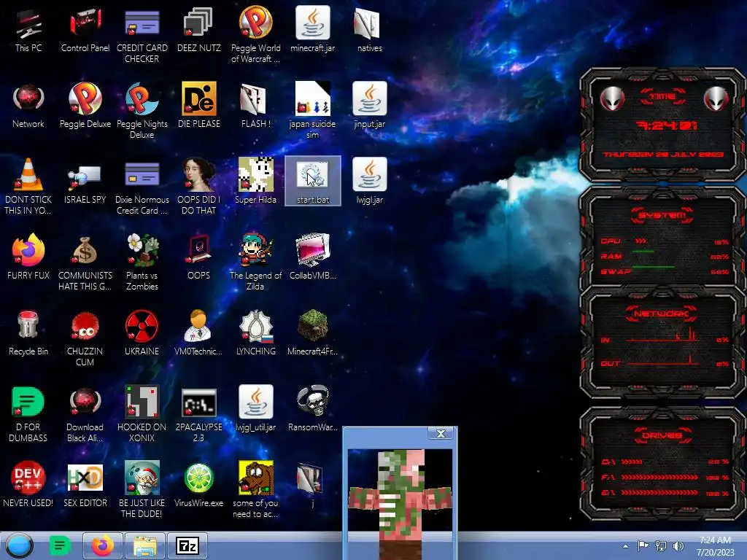The width and height of the screenshot is (747, 560).
Task: Open the taskbar clock showing 7:24 AM
Action: [x=715, y=546]
